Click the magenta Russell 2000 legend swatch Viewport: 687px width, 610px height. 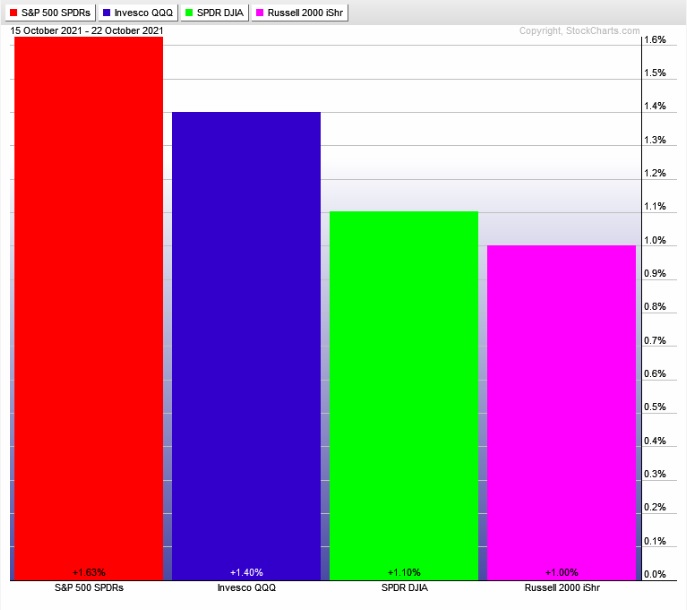coord(260,13)
